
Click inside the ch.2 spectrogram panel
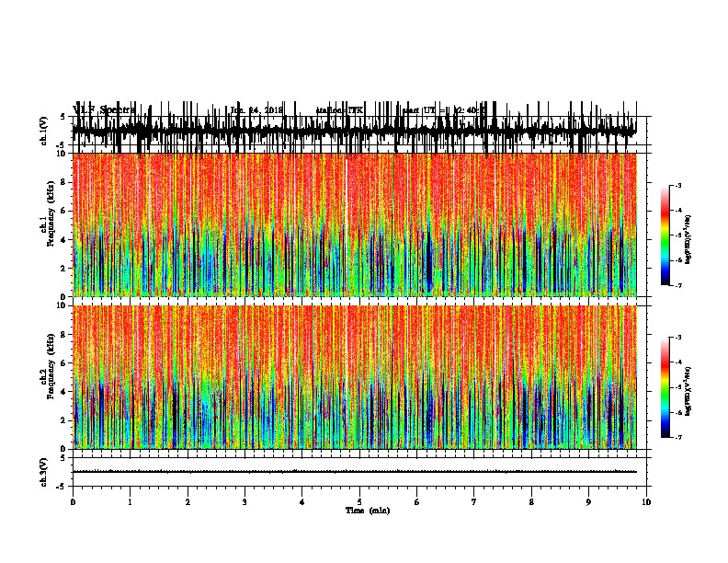355,377
